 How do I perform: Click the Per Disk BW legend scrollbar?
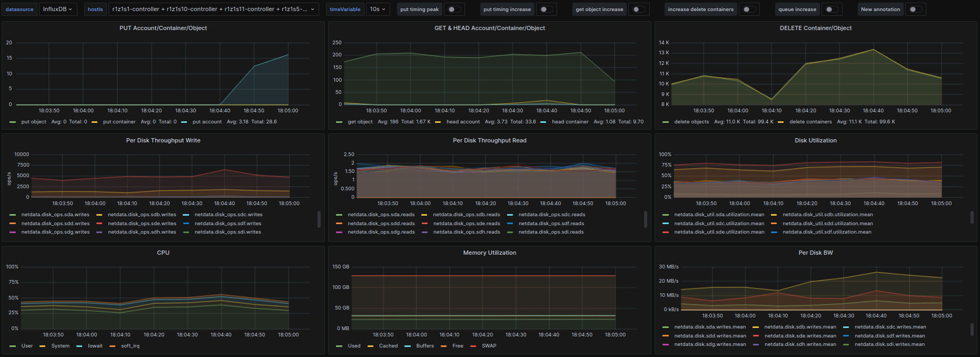(972, 329)
